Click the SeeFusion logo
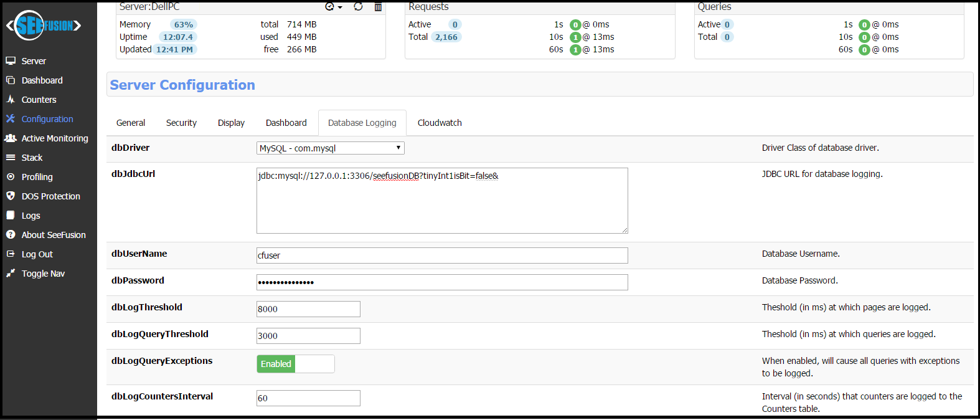 pos(44,26)
